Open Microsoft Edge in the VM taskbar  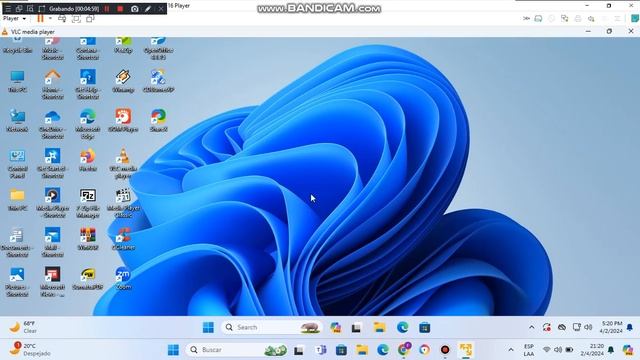[402, 327]
